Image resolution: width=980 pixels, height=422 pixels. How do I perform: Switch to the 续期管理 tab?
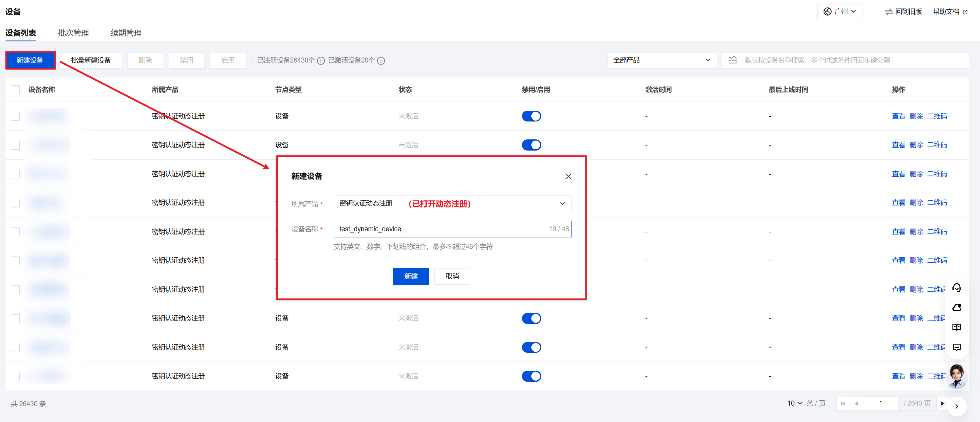pyautogui.click(x=126, y=33)
